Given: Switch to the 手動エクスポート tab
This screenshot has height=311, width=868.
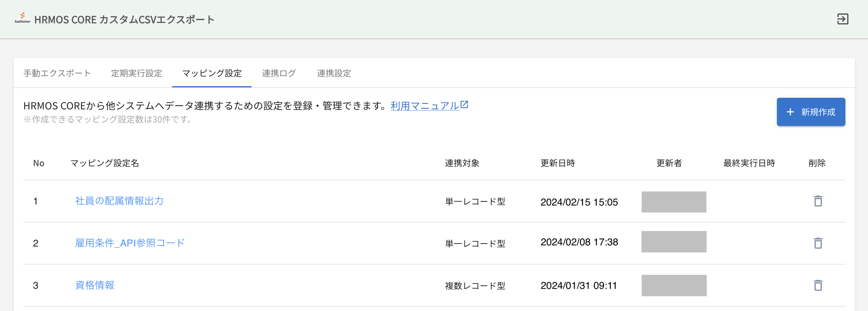Looking at the screenshot, I should pyautogui.click(x=57, y=73).
